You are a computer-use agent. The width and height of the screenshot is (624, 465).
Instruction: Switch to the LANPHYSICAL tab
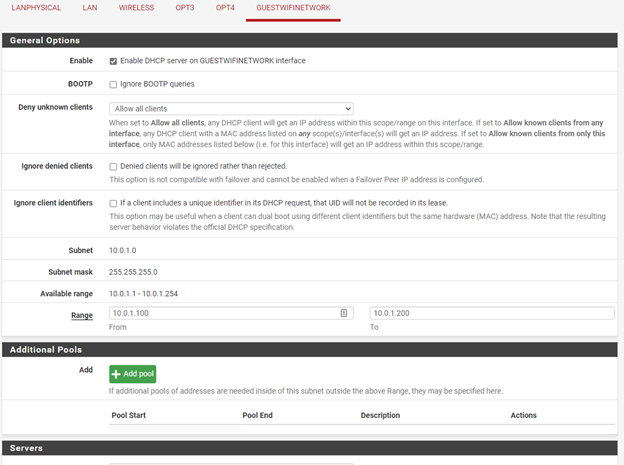point(36,8)
